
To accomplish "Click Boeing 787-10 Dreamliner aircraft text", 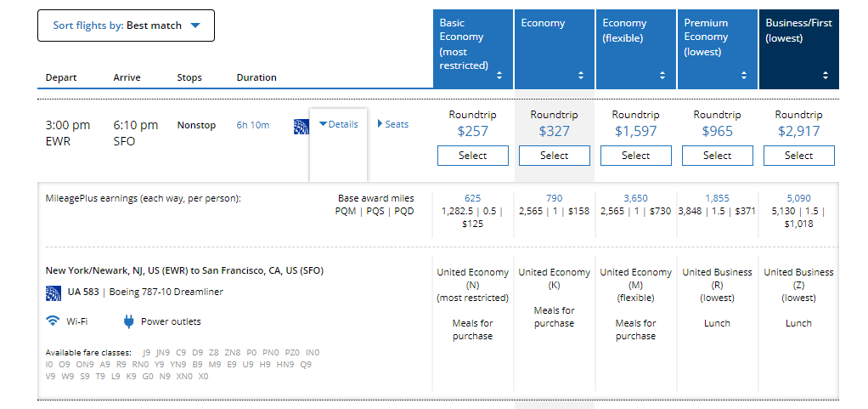I will [166, 292].
